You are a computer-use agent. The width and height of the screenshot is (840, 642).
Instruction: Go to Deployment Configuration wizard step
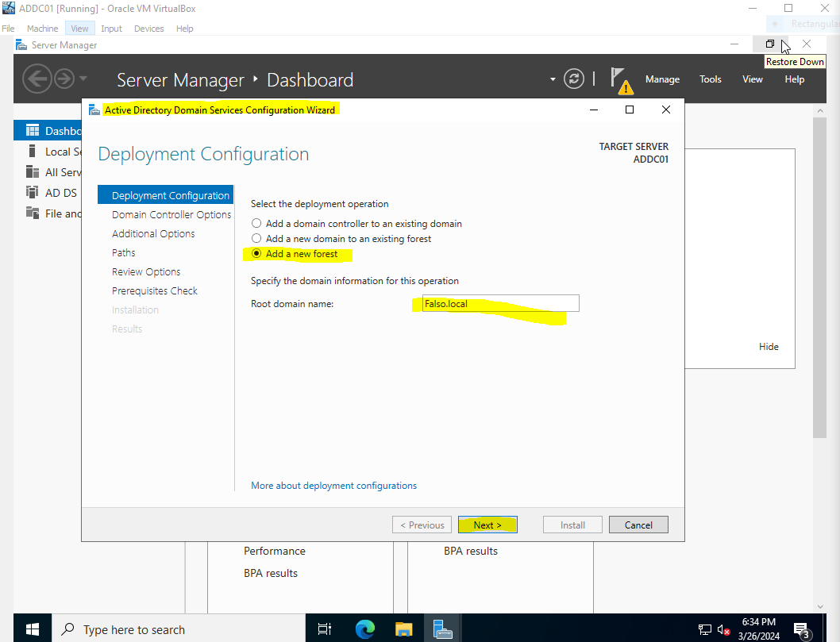[x=165, y=195]
